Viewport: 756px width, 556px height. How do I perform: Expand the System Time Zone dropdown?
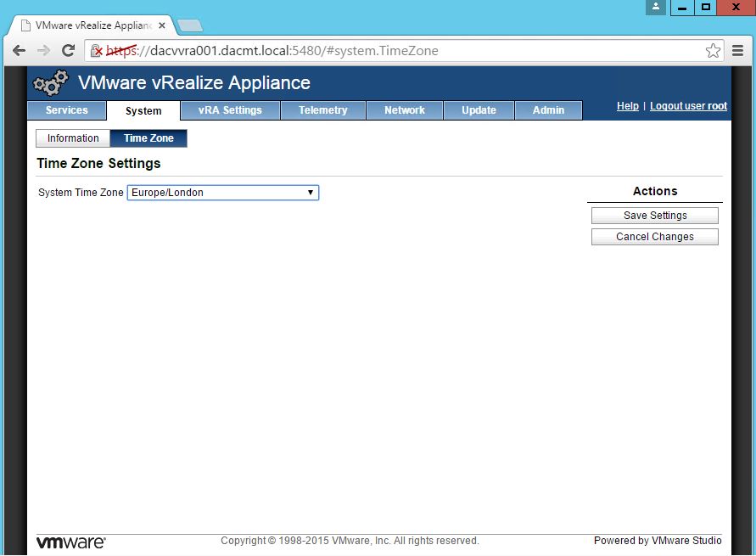click(x=223, y=193)
